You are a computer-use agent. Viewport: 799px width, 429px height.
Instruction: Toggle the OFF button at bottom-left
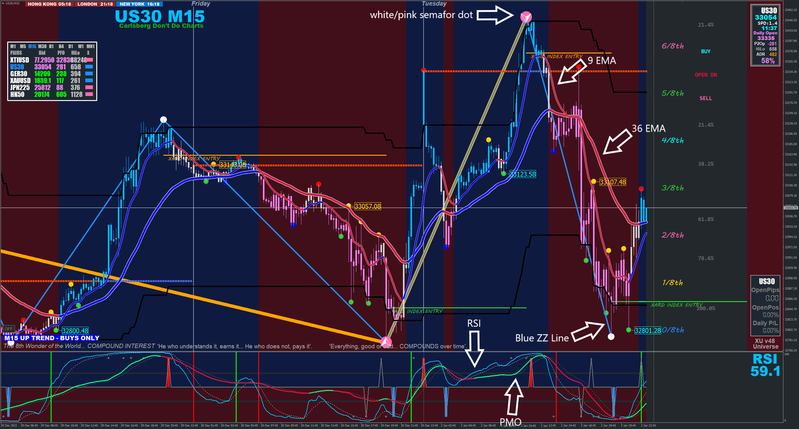tap(8, 329)
